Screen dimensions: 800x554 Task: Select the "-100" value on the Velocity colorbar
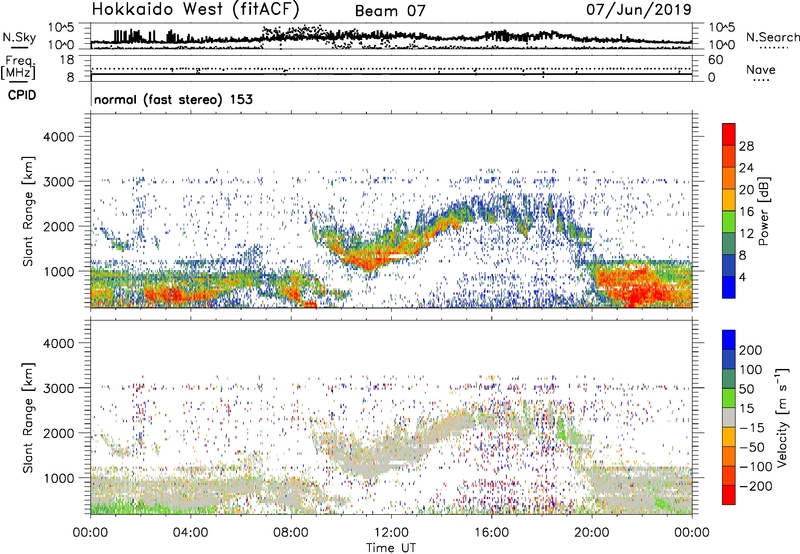(756, 467)
